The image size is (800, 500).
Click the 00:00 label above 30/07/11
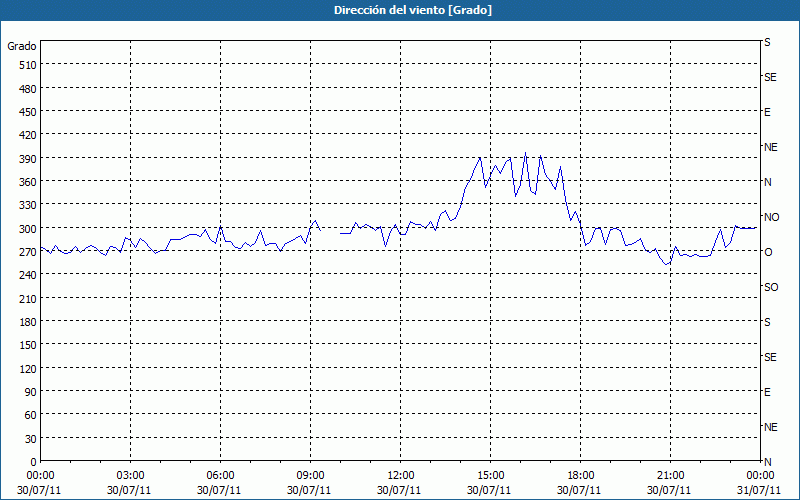[x=40, y=476]
